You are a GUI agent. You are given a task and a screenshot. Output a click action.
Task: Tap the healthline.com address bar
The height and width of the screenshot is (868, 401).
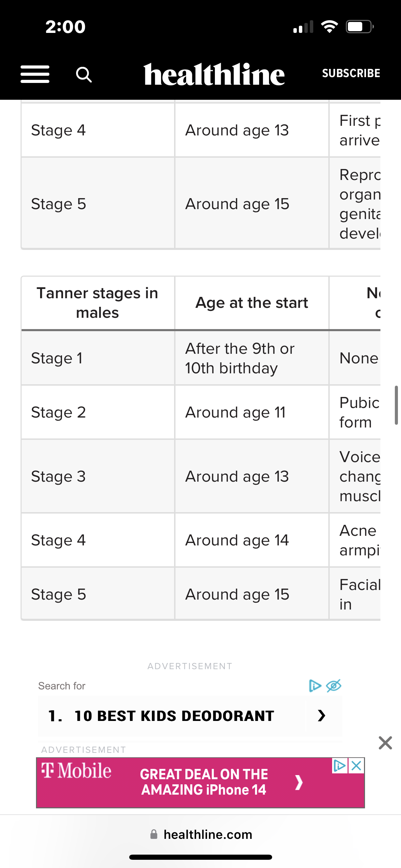pos(208,834)
